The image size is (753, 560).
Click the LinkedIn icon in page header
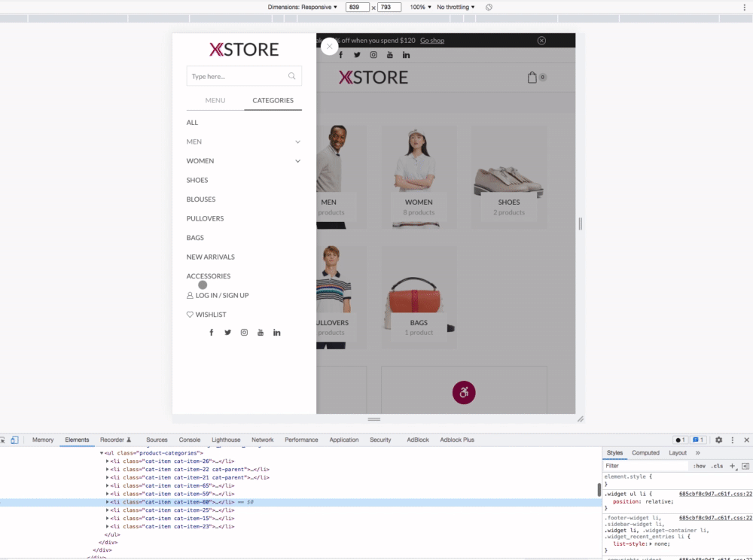(406, 55)
